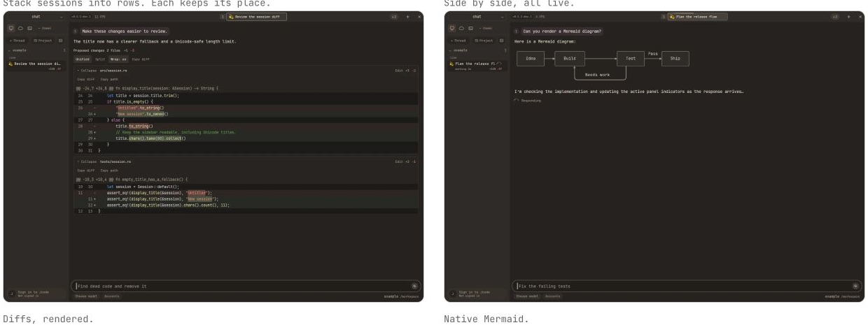Viewport: 868px width, 332px height.
Task: Create a new Thread in the right window
Action: click(457, 41)
